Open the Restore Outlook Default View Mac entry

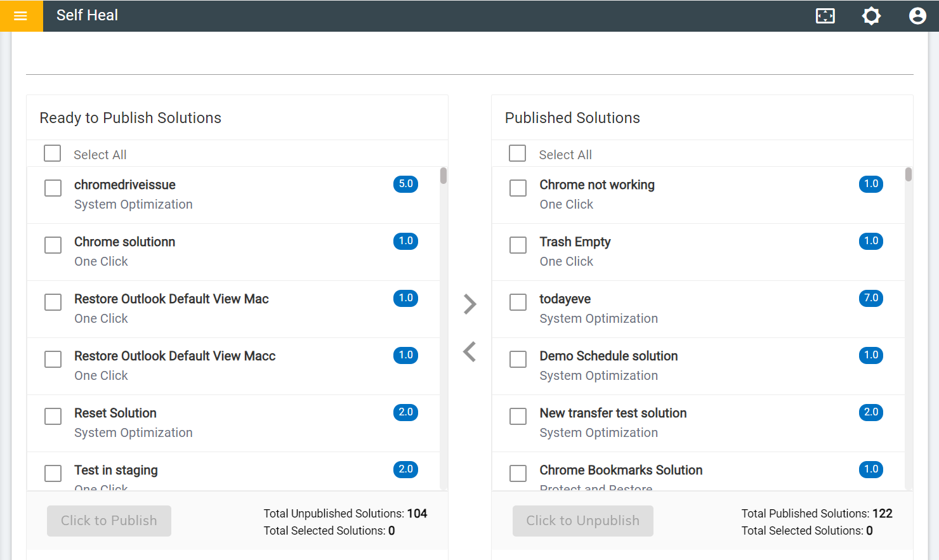(171, 299)
